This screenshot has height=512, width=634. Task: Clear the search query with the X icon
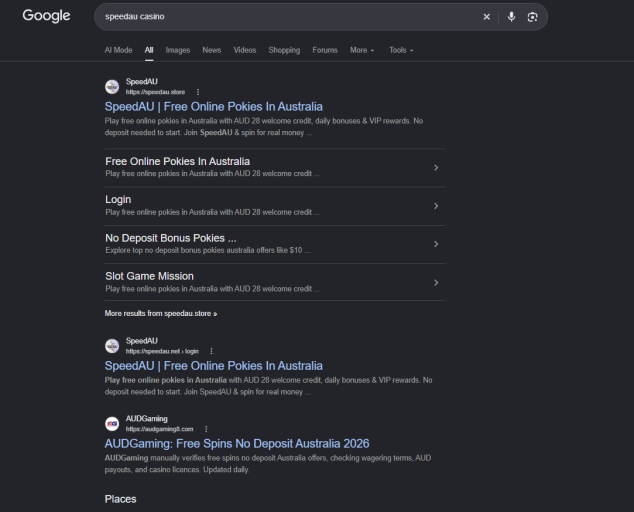pos(486,17)
